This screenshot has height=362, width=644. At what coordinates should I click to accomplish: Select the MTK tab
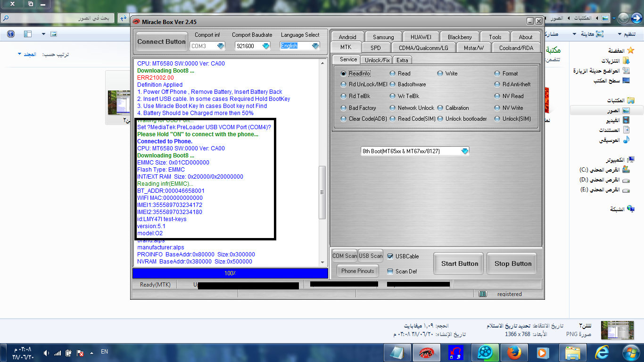[346, 47]
